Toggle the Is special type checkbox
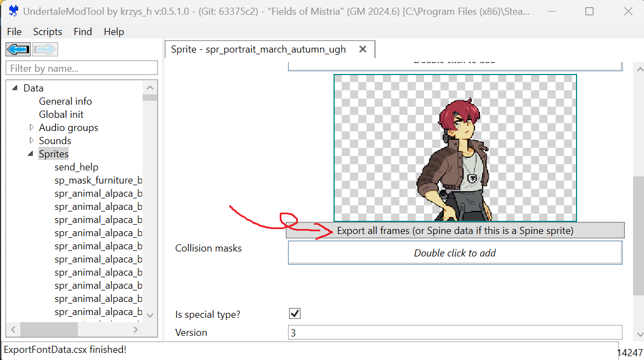The image size is (644, 360). (x=295, y=313)
